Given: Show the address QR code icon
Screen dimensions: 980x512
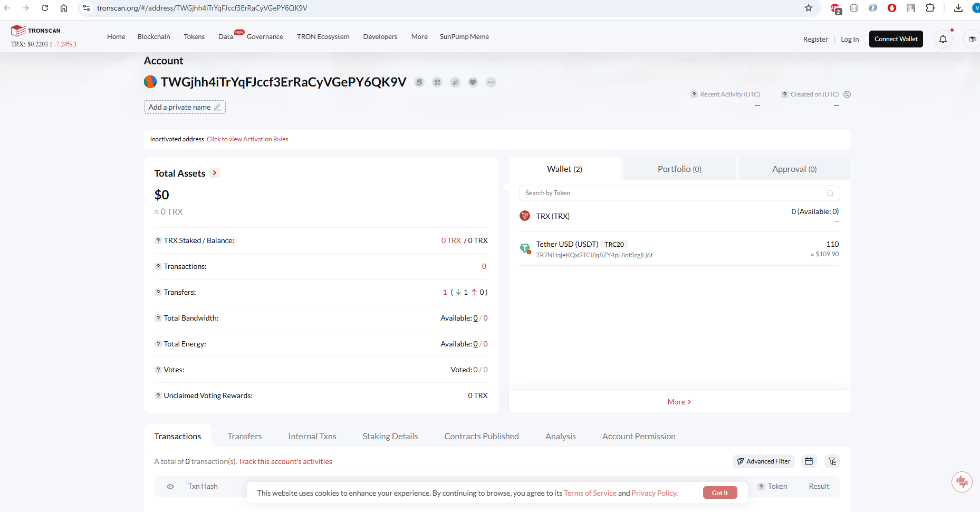Looking at the screenshot, I should pos(437,82).
